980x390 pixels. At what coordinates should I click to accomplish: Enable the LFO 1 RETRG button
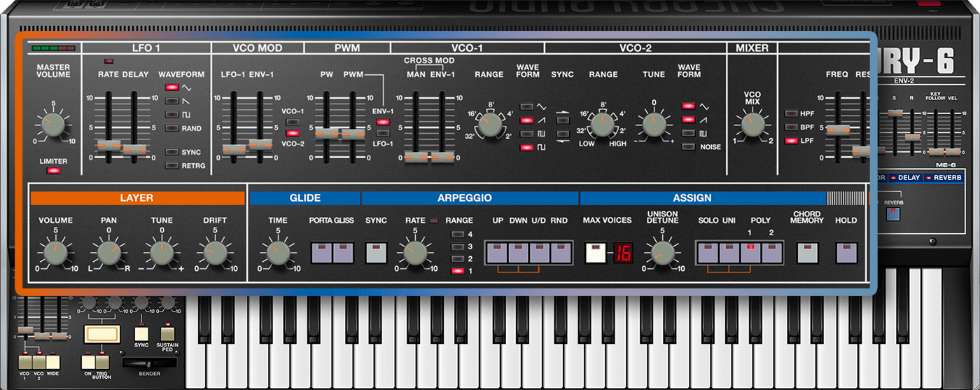(x=172, y=165)
